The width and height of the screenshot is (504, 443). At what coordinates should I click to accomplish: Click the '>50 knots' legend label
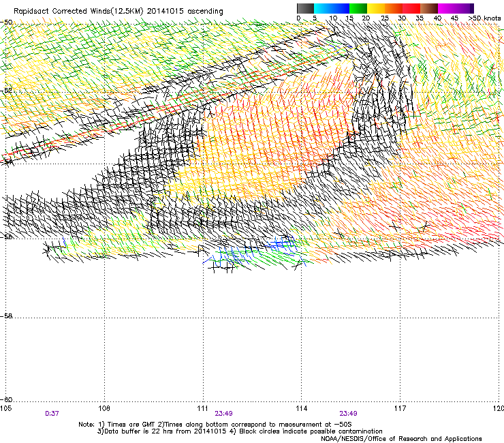pyautogui.click(x=484, y=18)
